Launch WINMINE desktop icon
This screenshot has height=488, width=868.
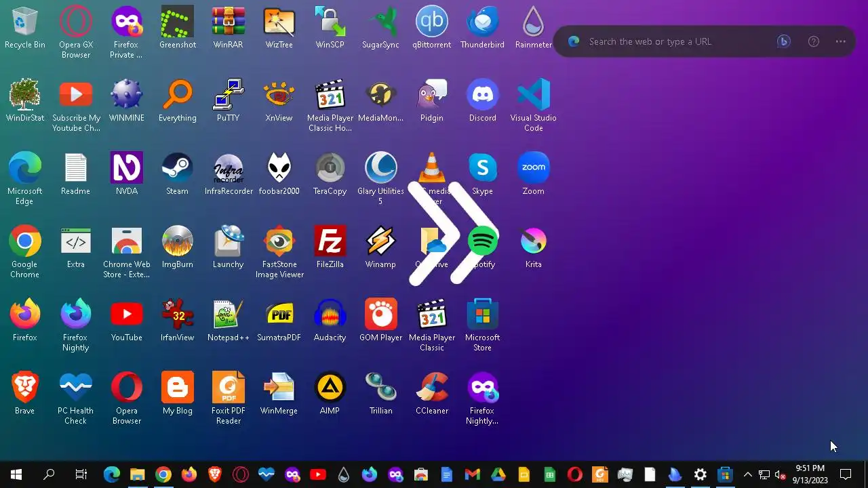[126, 102]
